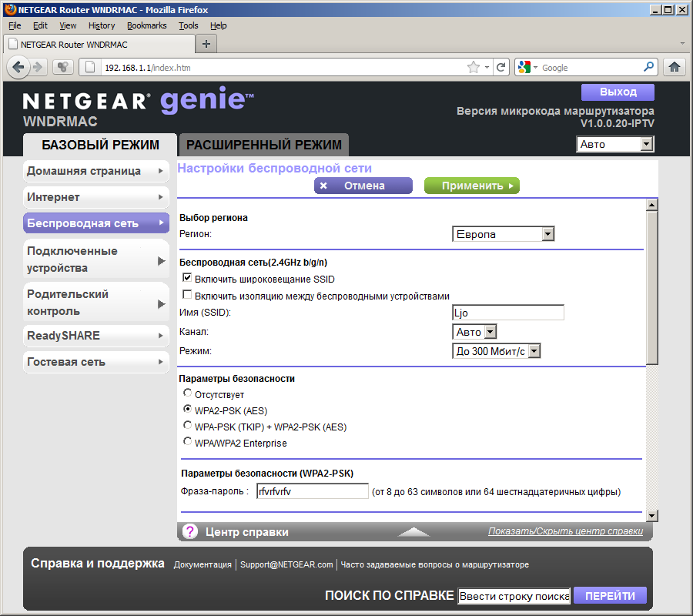Click the Help Center question mark icon

[x=190, y=531]
